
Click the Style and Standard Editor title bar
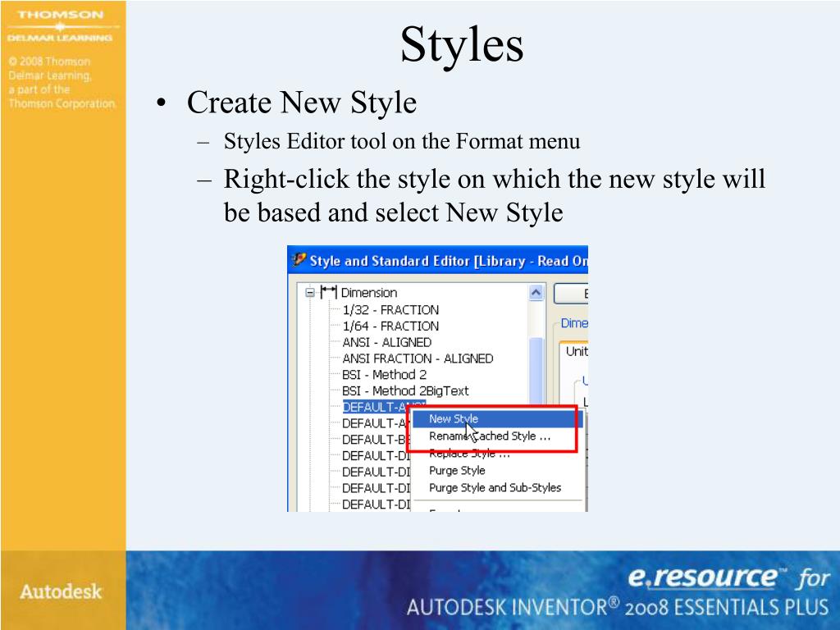pyautogui.click(x=438, y=260)
